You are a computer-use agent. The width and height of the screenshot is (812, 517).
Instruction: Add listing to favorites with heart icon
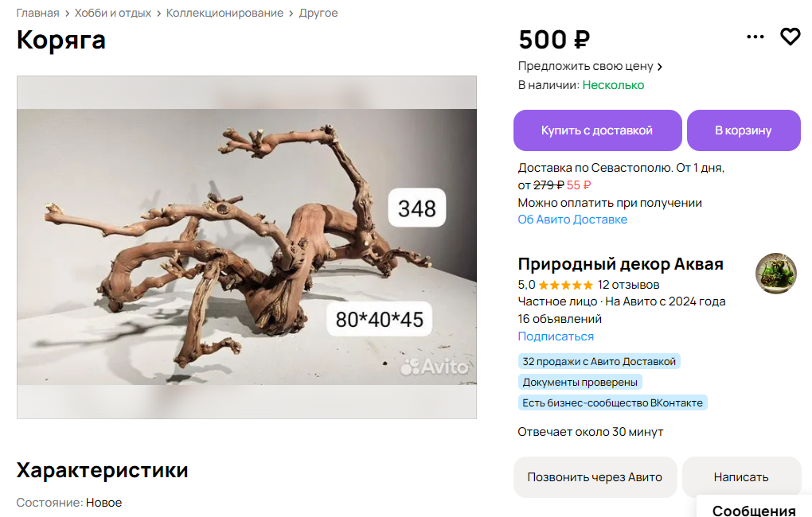(791, 37)
